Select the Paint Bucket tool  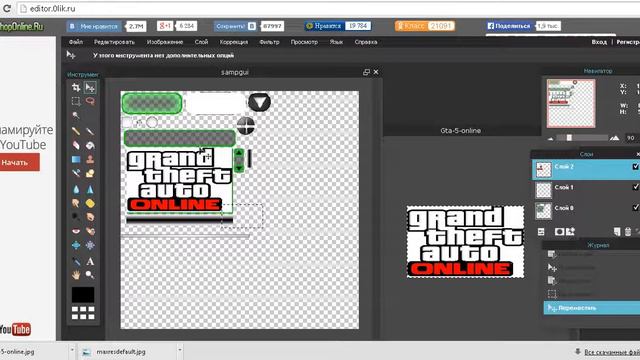click(x=90, y=145)
